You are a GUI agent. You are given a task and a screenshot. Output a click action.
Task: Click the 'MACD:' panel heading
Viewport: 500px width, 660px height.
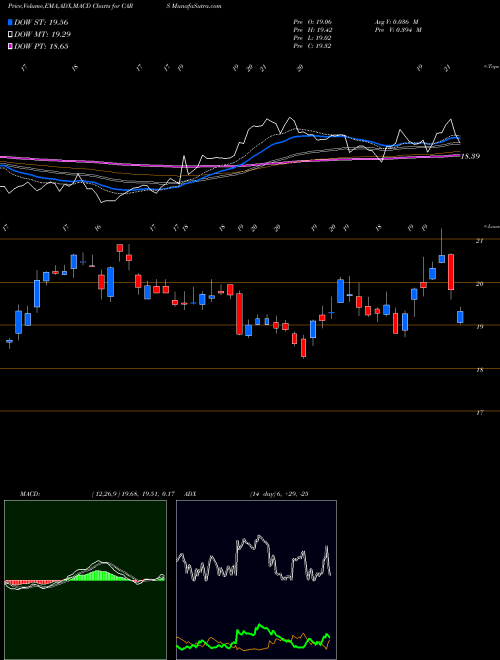point(30,494)
